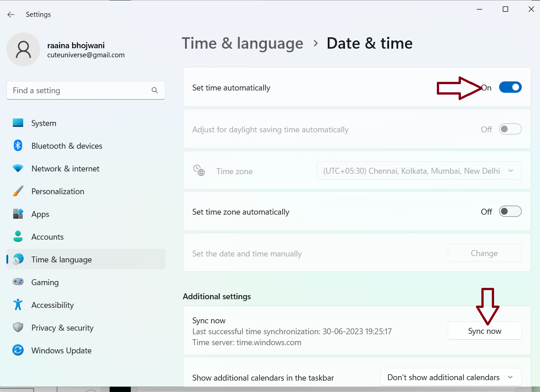
Task: Turn off Set time automatically toggle
Action: (x=510, y=87)
